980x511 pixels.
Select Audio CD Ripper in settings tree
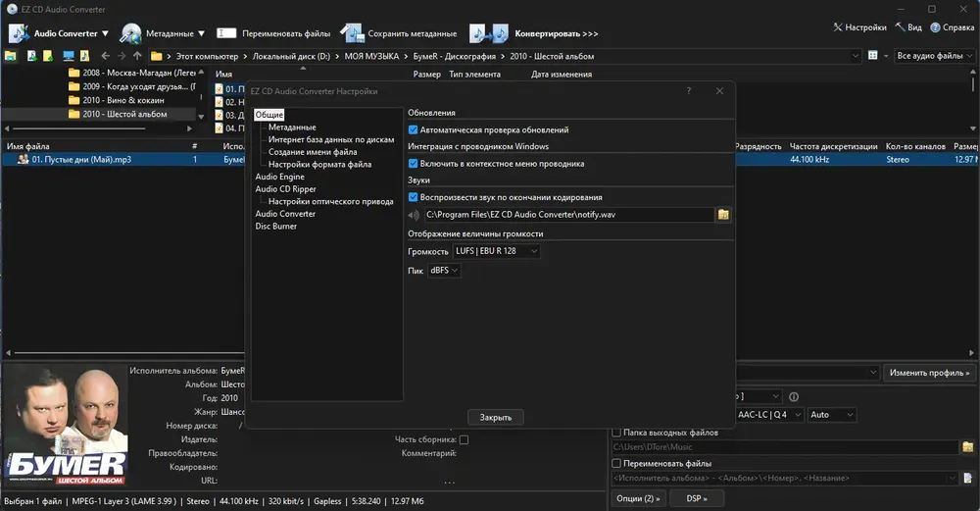point(285,189)
